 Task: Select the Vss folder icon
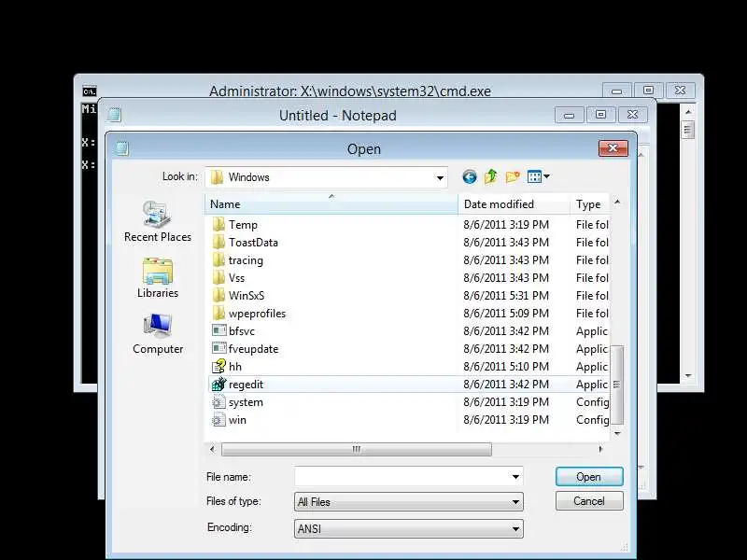coord(218,277)
